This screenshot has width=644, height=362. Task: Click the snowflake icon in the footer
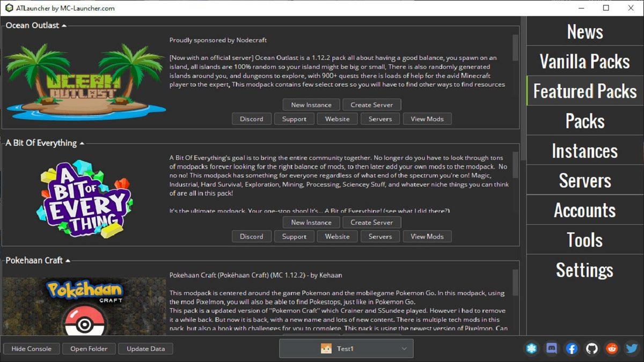pos(532,349)
